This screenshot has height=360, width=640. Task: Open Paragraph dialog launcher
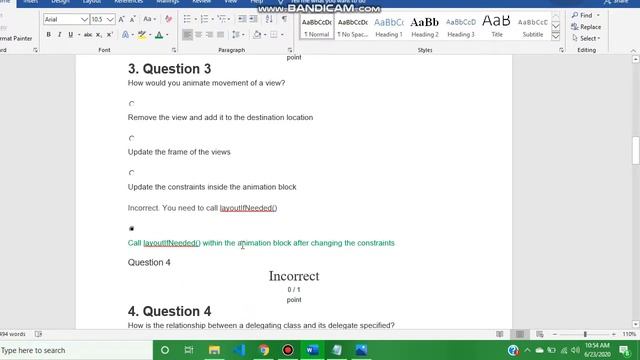[x=290, y=50]
